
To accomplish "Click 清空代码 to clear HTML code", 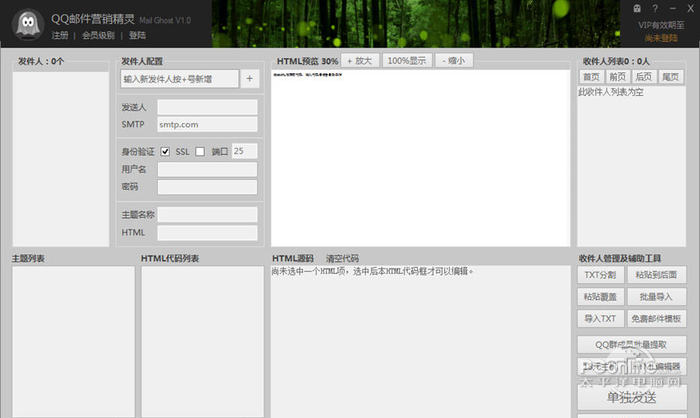I will (342, 258).
